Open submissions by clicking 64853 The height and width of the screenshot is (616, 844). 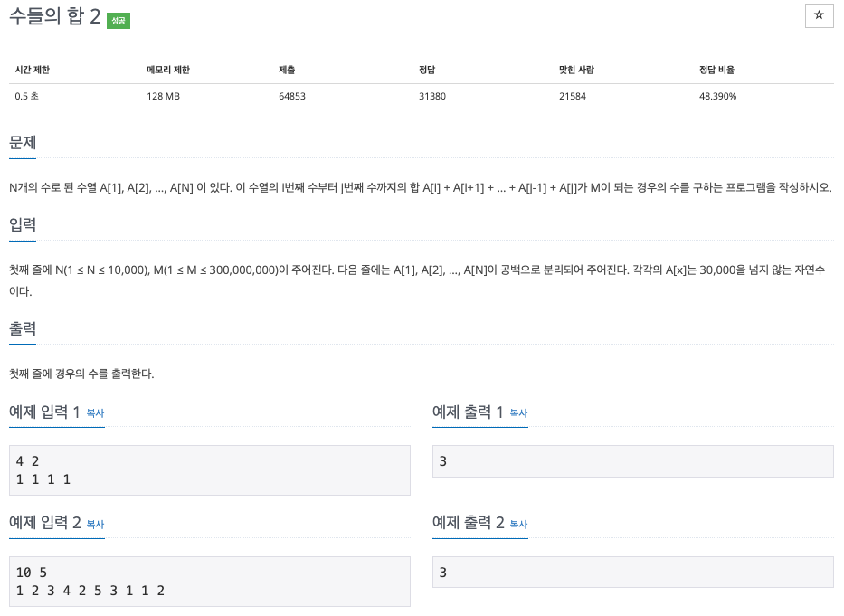291,96
